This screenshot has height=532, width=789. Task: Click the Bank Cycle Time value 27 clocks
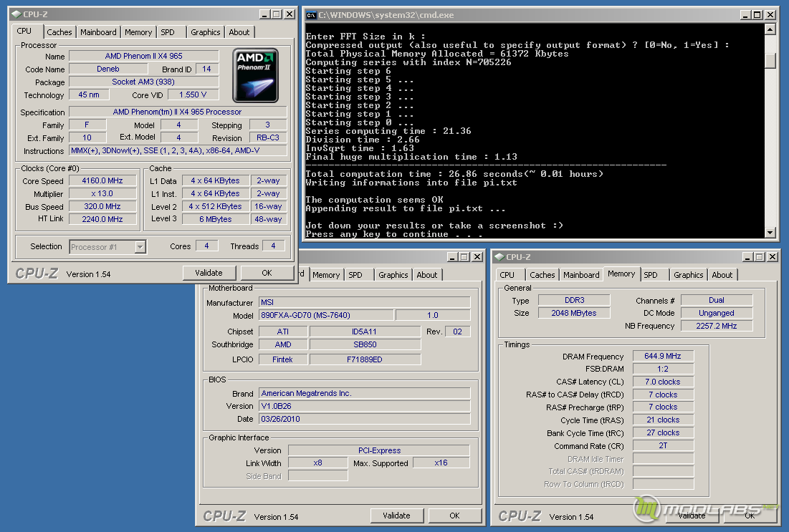pos(663,432)
